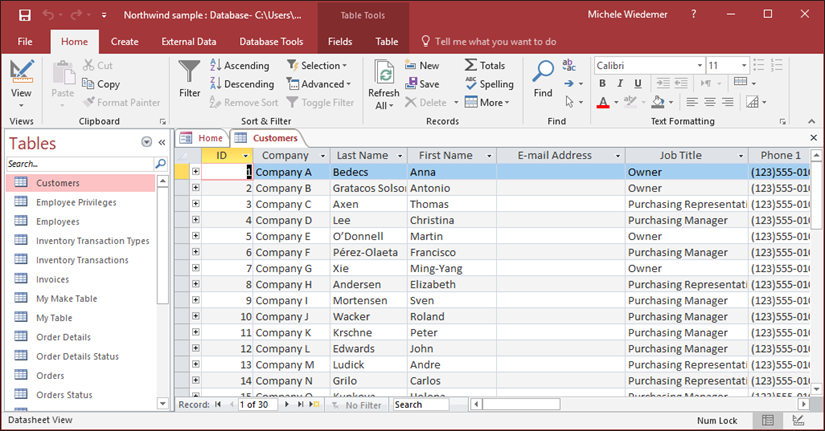This screenshot has height=431, width=825.
Task: Click the gridlines icon
Action: 740,82
